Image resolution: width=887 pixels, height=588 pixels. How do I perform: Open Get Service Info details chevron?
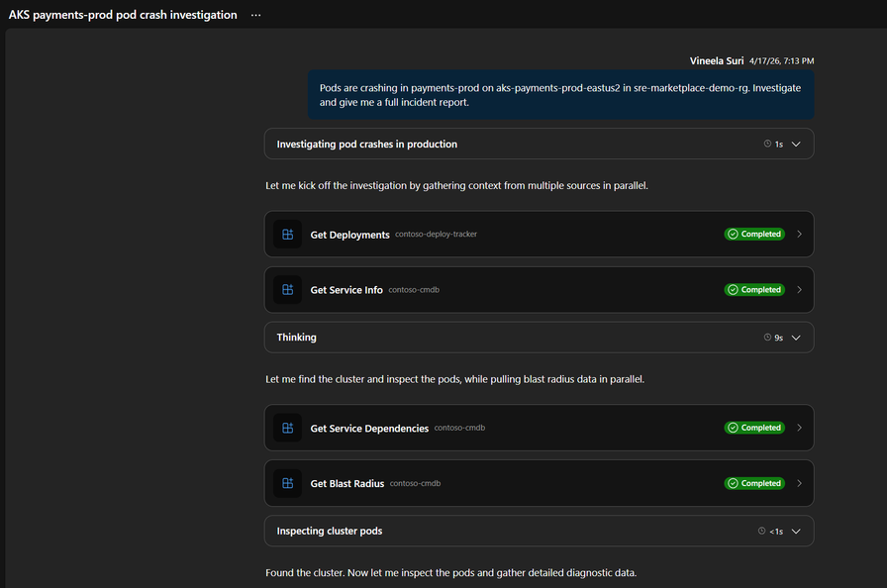tap(799, 290)
